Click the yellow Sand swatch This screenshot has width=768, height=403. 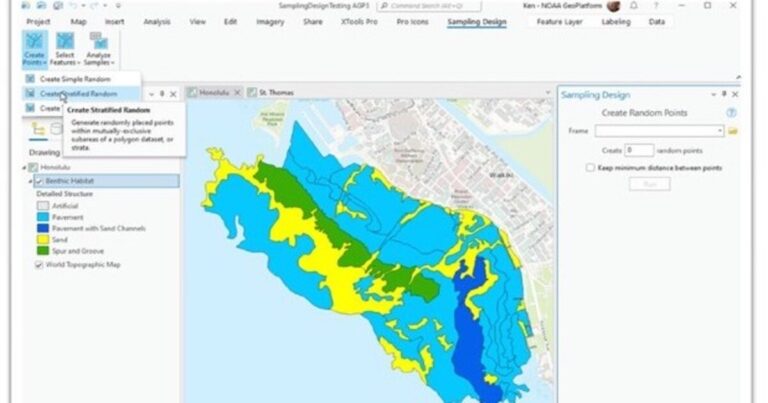pyautogui.click(x=43, y=239)
